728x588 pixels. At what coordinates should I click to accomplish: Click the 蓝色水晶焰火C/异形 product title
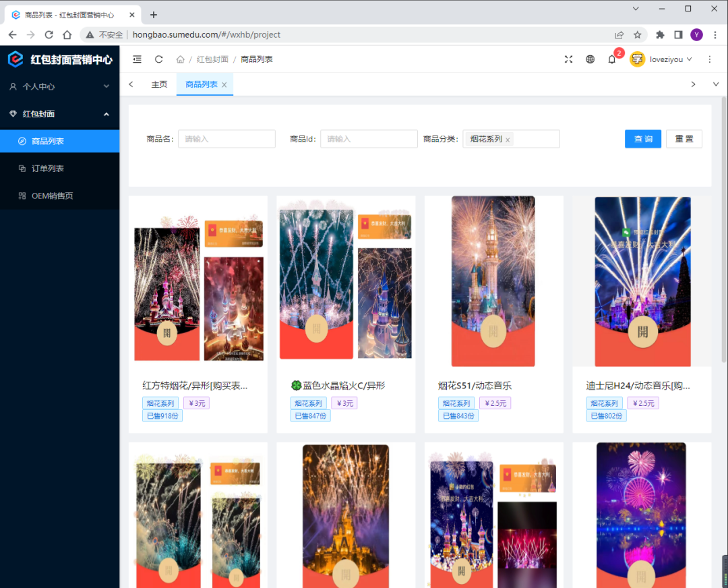click(338, 386)
